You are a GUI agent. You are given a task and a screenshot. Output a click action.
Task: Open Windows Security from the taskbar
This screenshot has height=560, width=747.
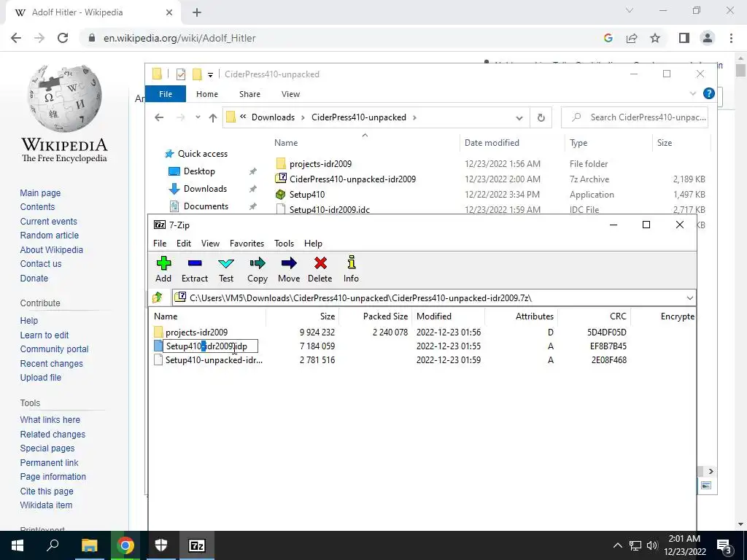tap(161, 545)
